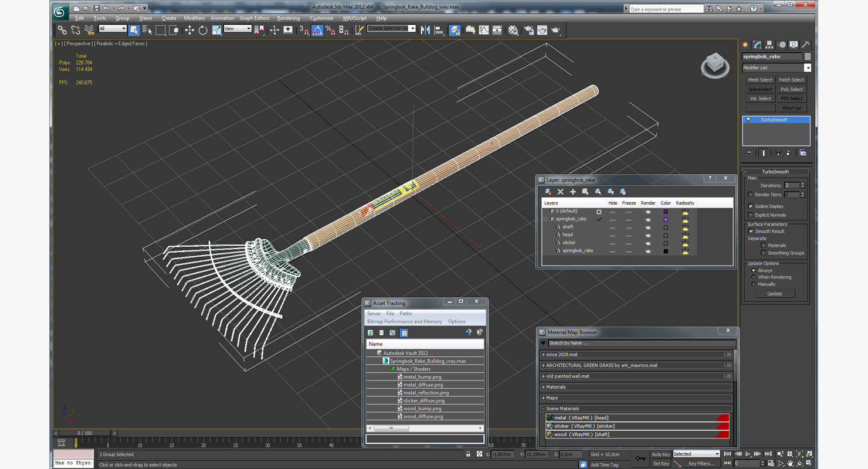This screenshot has width=868, height=469.
Task: Enable Separate by Smoothing Groups checkbox
Action: point(764,253)
